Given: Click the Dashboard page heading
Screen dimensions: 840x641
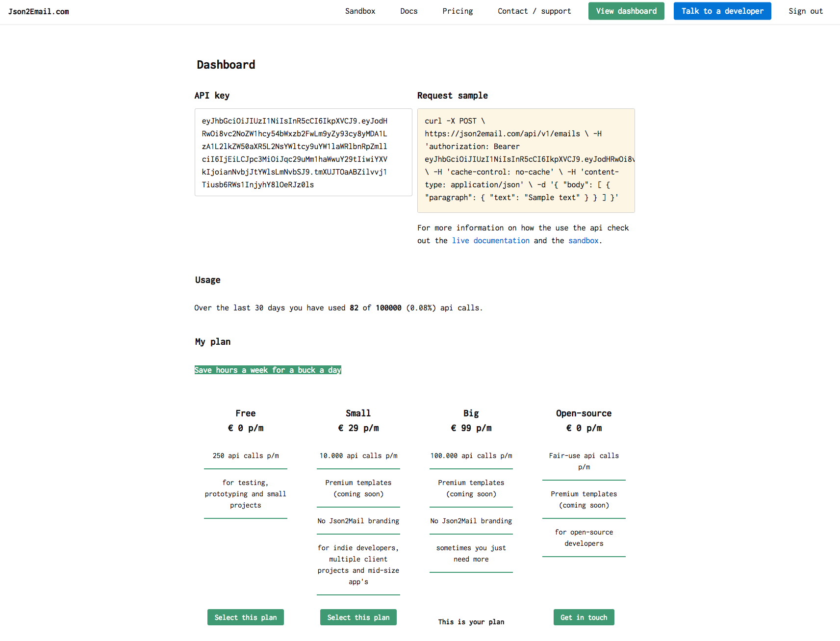Looking at the screenshot, I should tap(226, 64).
